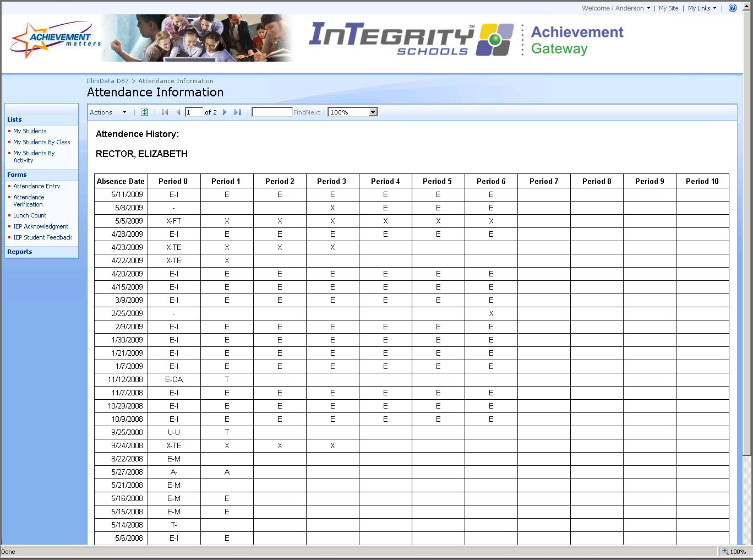753x560 pixels.
Task: Go to previous report page
Action: [178, 112]
